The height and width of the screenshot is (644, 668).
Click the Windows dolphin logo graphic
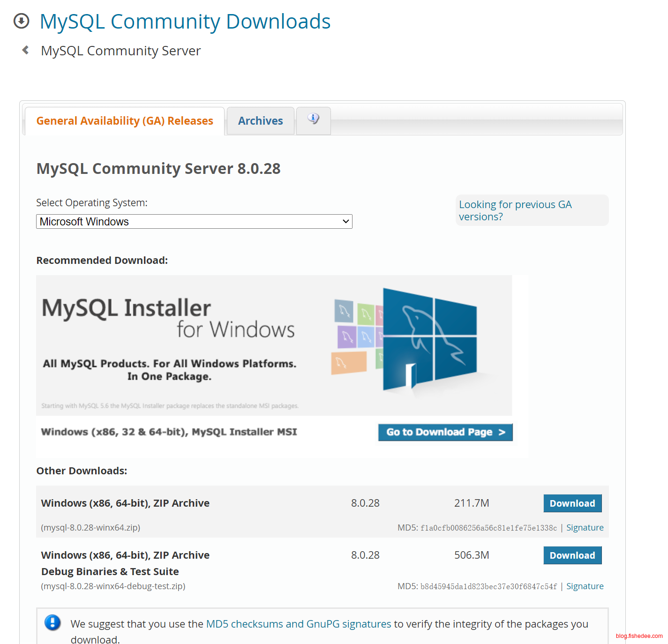(429, 339)
